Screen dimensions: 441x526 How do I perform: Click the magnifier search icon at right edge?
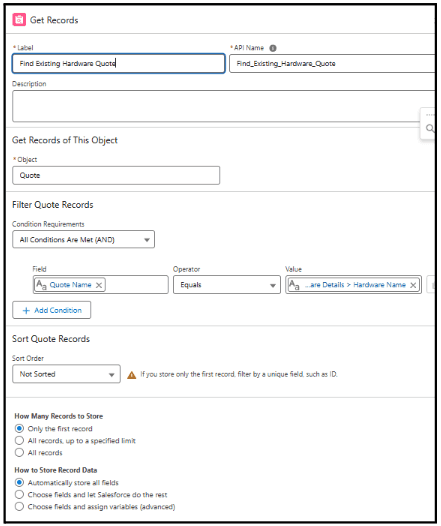click(430, 128)
